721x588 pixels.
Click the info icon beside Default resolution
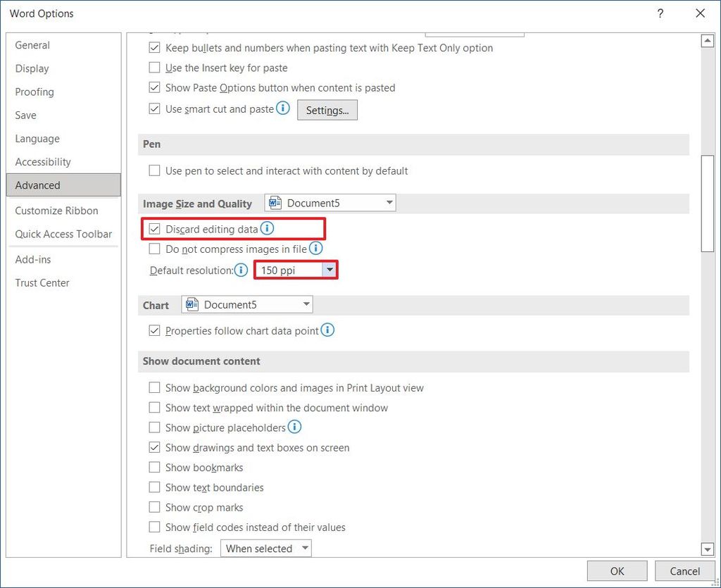pos(241,270)
